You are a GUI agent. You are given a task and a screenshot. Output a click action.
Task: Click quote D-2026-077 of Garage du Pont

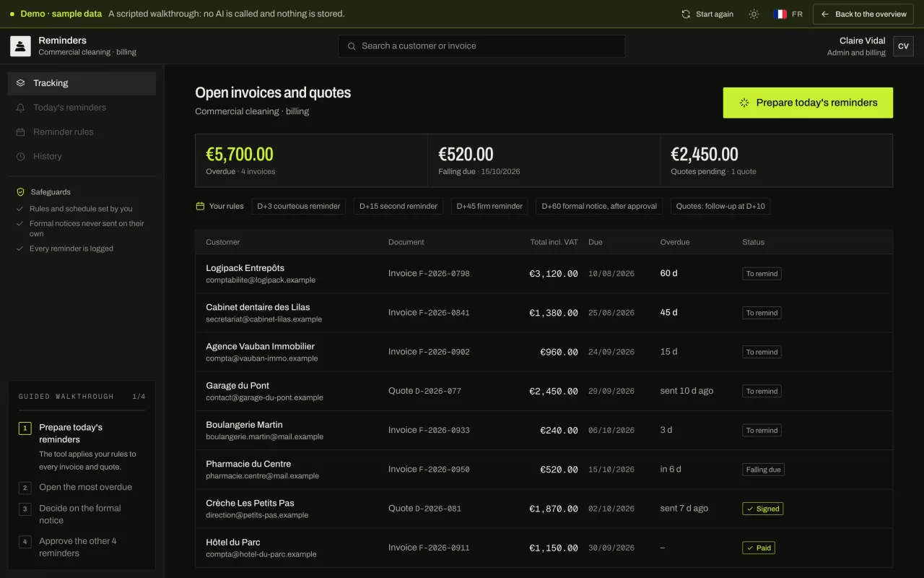tap(424, 391)
